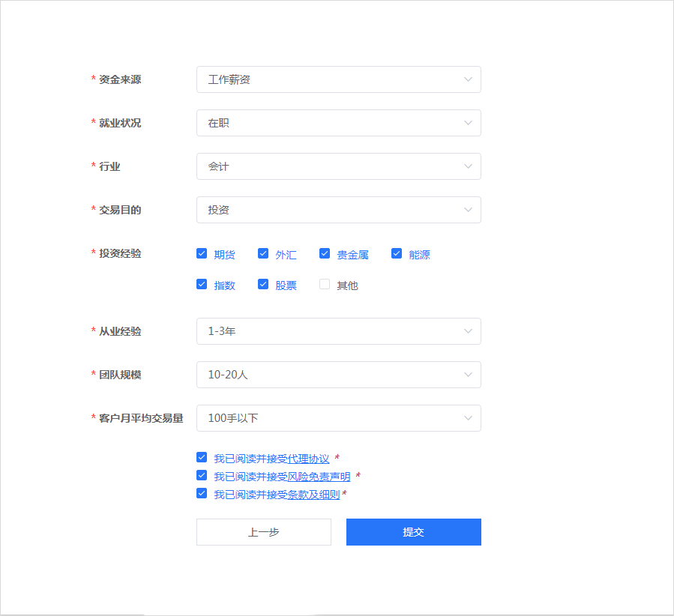
Task: Open the 交易目的 dropdown showing 投资
Action: coord(338,210)
